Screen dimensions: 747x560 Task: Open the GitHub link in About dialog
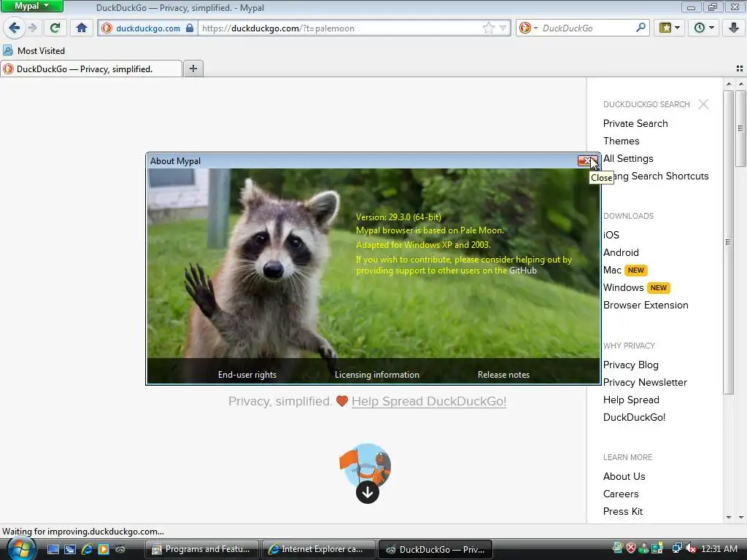point(522,271)
